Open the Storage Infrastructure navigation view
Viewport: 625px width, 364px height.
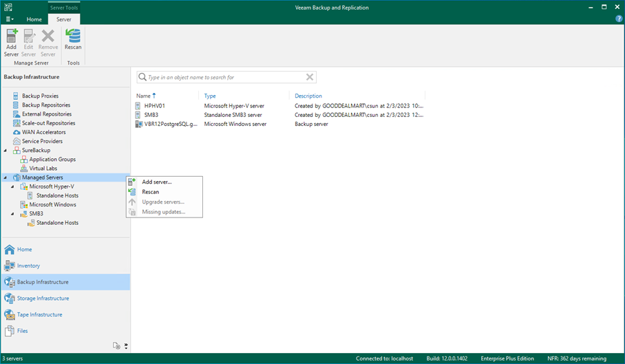click(65, 299)
